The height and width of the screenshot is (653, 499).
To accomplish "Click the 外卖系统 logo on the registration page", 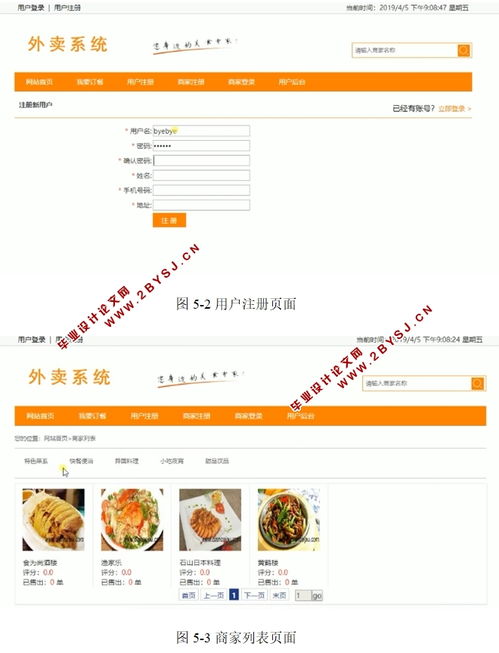I will (x=67, y=44).
